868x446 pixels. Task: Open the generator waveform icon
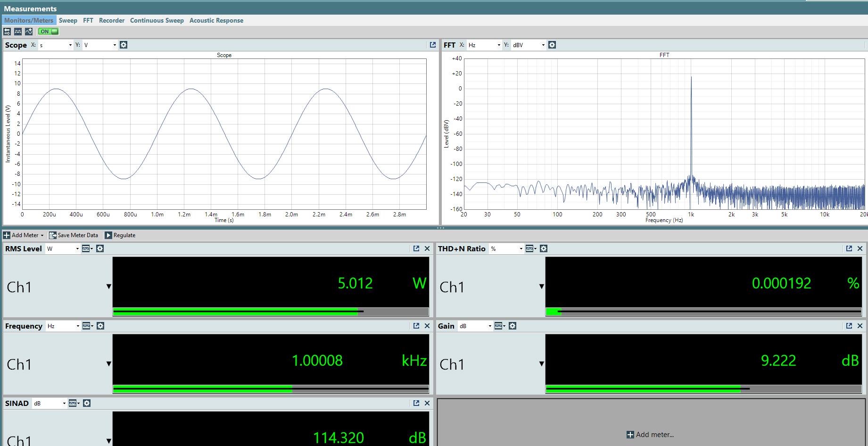[18, 32]
